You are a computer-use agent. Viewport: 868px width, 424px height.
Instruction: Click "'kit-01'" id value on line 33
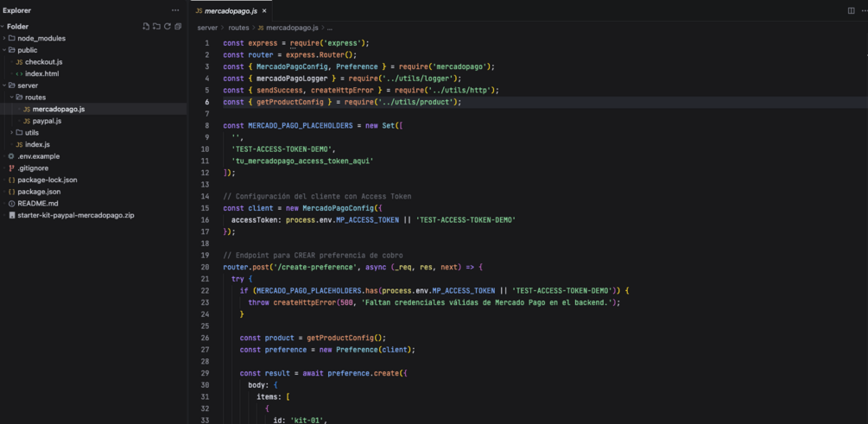pos(309,421)
